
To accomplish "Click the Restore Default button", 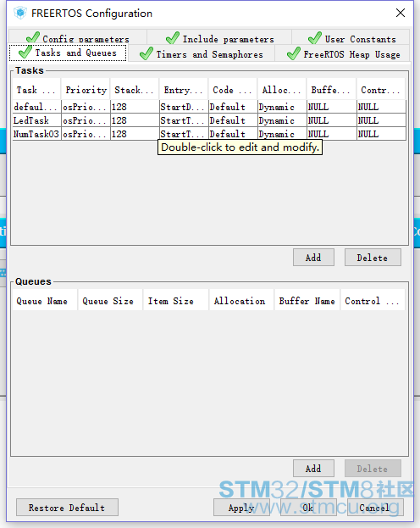I will 67,508.
